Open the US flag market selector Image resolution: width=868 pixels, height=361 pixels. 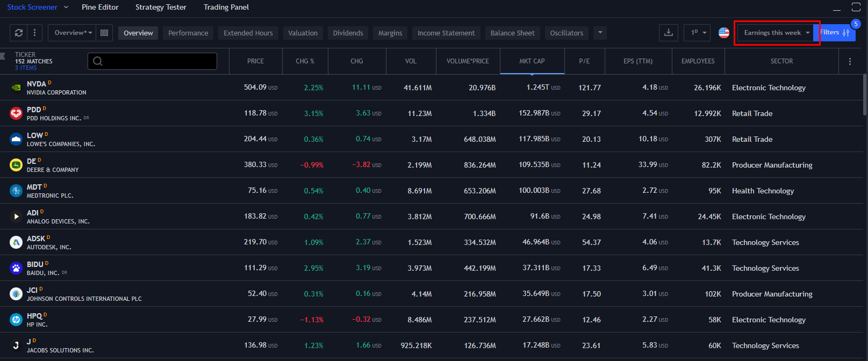724,33
